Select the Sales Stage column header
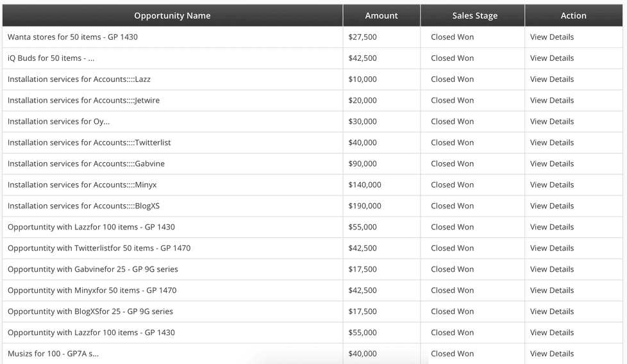 [x=474, y=15]
